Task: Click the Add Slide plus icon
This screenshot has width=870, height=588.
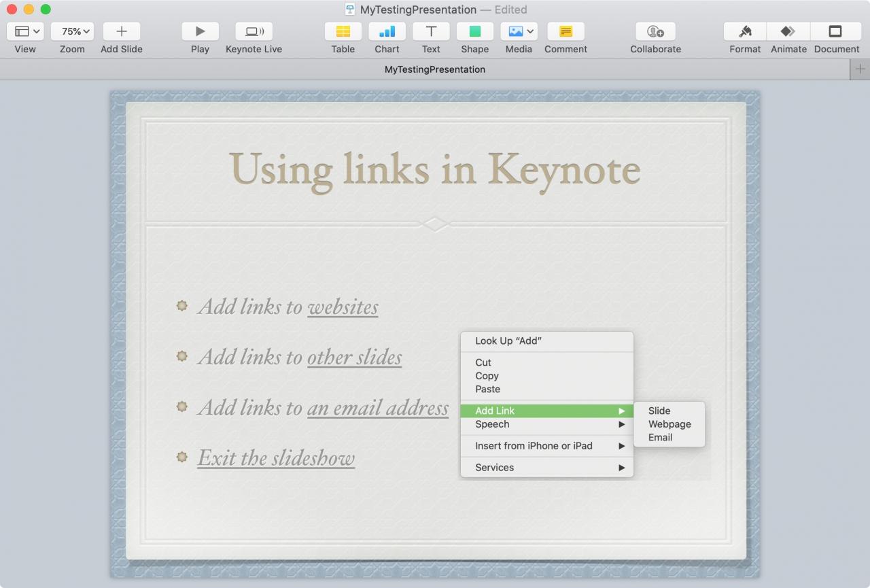Action: [x=122, y=31]
